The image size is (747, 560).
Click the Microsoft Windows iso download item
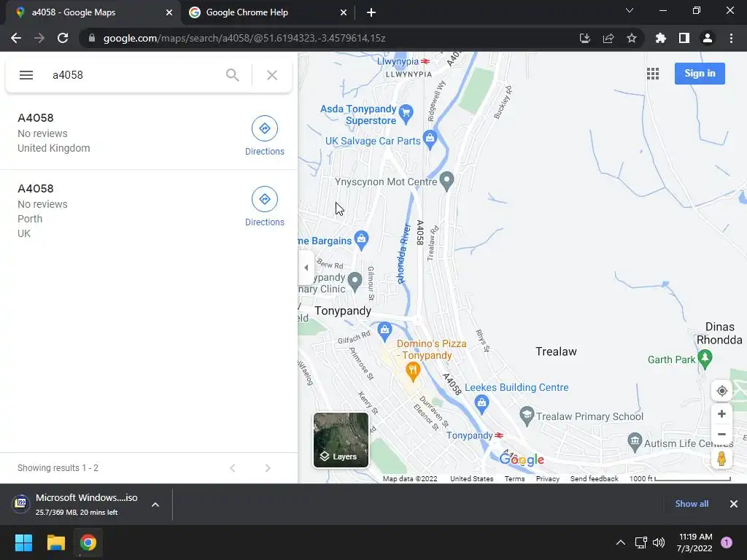[x=76, y=505]
